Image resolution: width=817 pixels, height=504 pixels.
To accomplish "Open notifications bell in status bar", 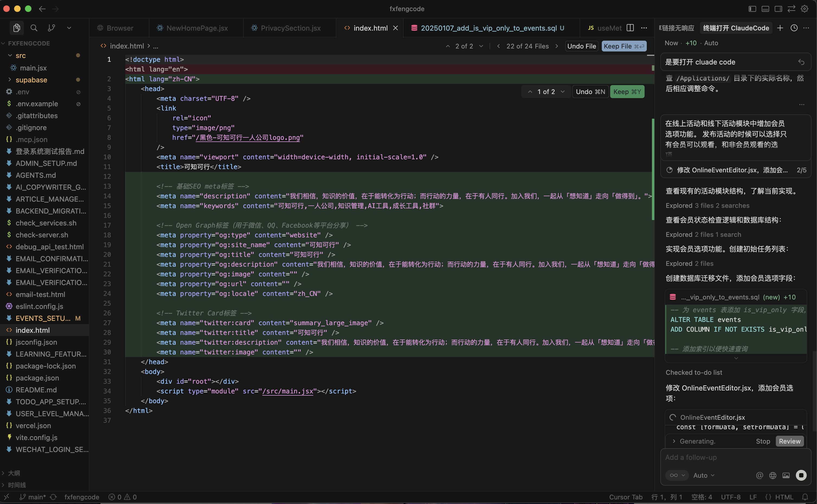I will (805, 497).
